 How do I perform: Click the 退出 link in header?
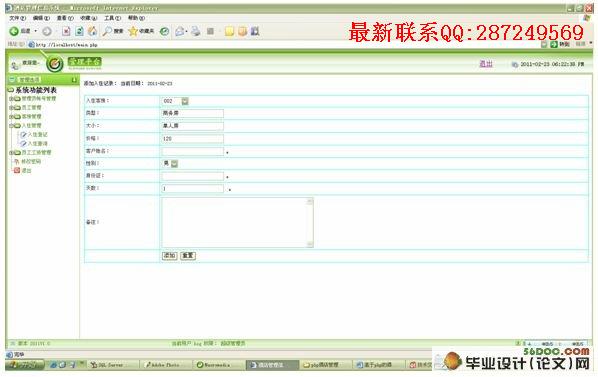click(485, 64)
